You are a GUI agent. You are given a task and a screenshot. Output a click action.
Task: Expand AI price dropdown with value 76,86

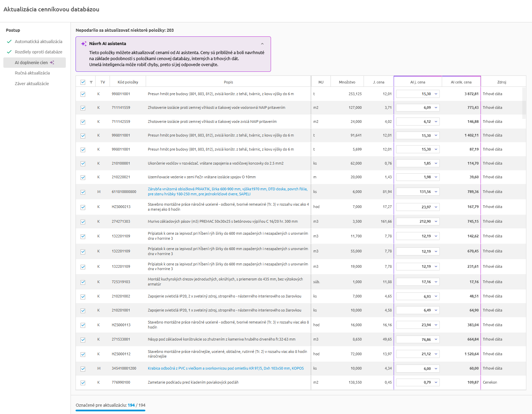pyautogui.click(x=436, y=340)
